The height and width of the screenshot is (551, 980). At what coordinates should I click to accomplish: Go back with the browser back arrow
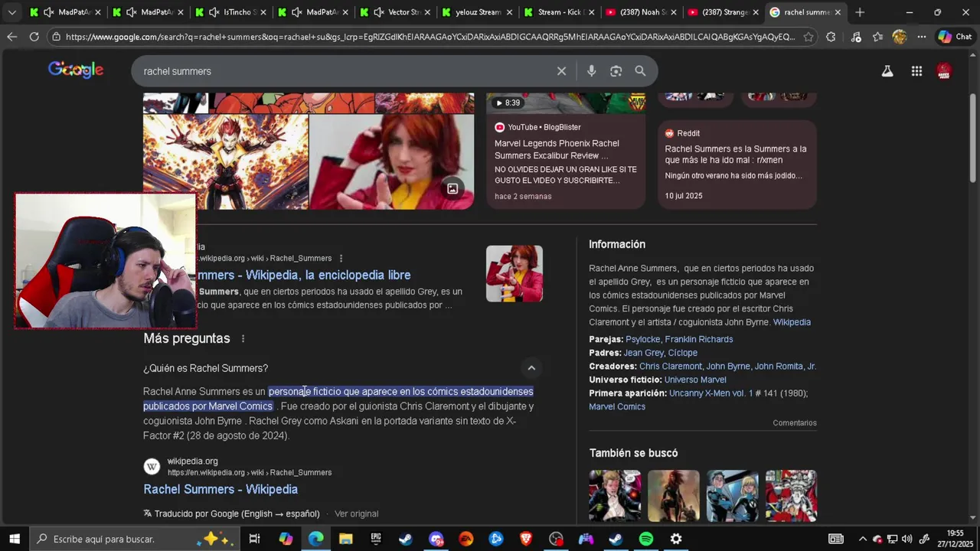pos(11,37)
